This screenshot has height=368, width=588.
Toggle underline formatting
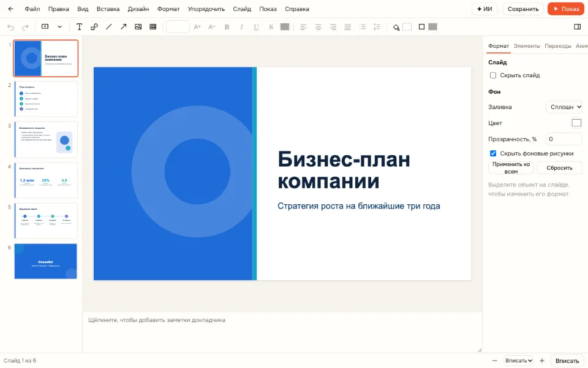click(256, 27)
